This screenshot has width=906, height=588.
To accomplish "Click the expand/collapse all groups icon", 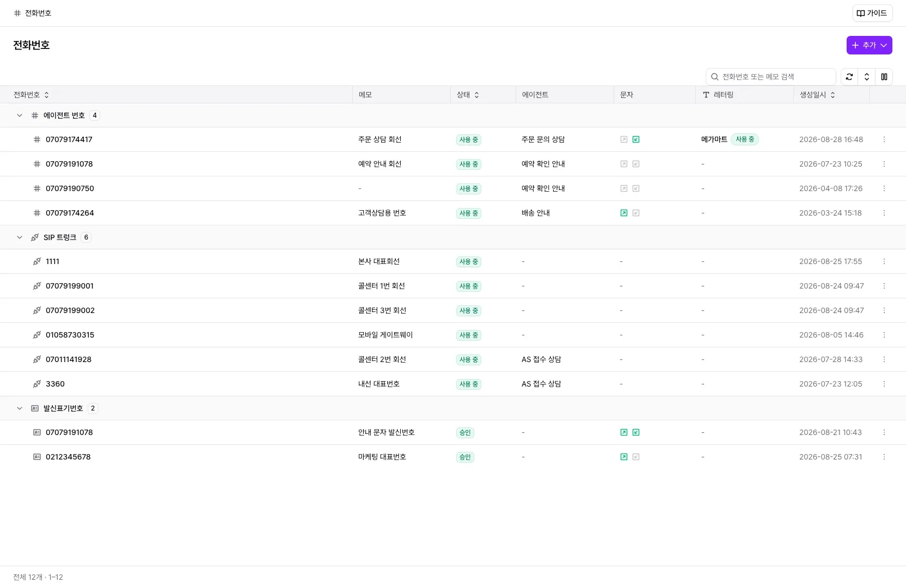I will tap(867, 77).
